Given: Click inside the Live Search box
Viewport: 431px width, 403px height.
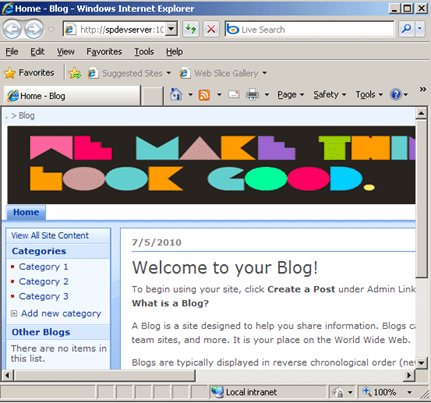Looking at the screenshot, I should point(309,29).
